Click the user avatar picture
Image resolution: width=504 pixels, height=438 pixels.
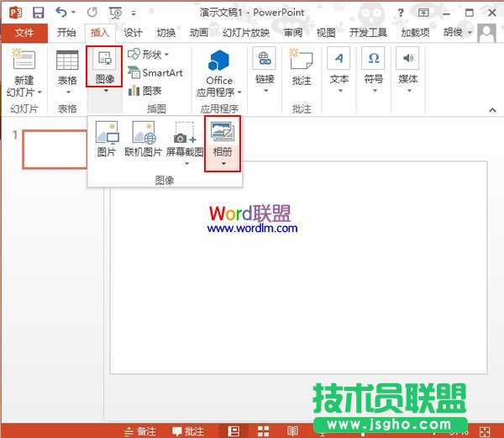click(486, 33)
